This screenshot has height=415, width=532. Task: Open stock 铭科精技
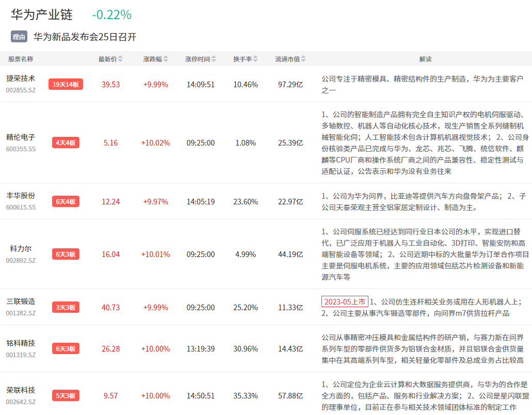(21, 343)
